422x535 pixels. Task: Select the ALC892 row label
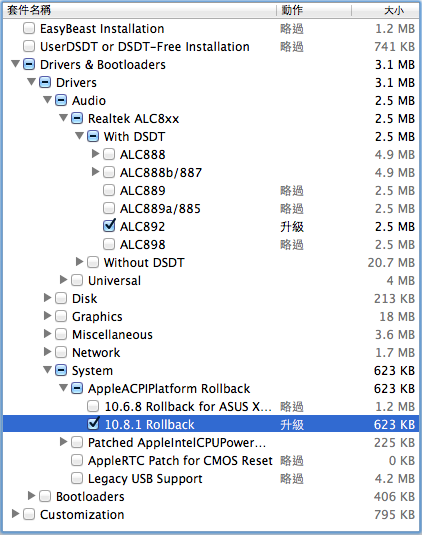[x=142, y=227]
